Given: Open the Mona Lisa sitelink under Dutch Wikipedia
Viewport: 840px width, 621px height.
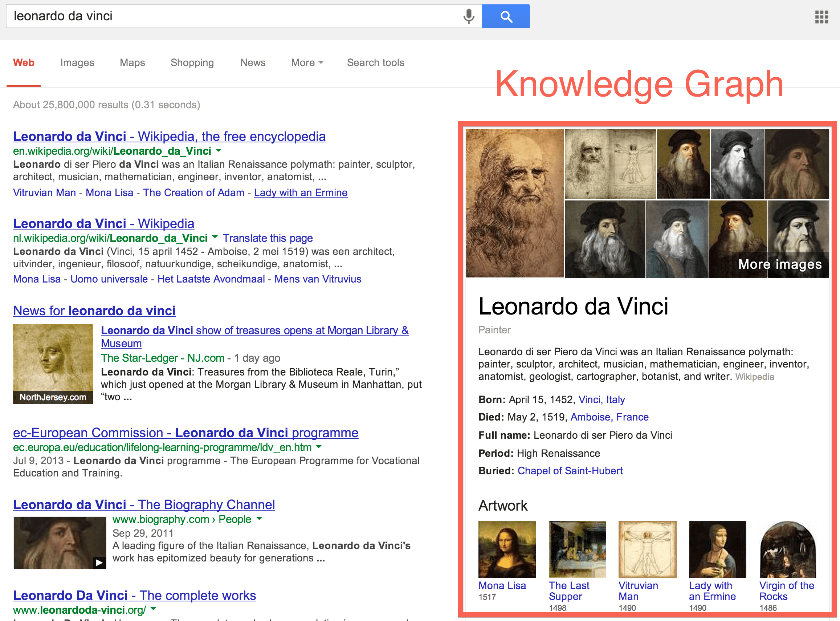Looking at the screenshot, I should click(37, 279).
